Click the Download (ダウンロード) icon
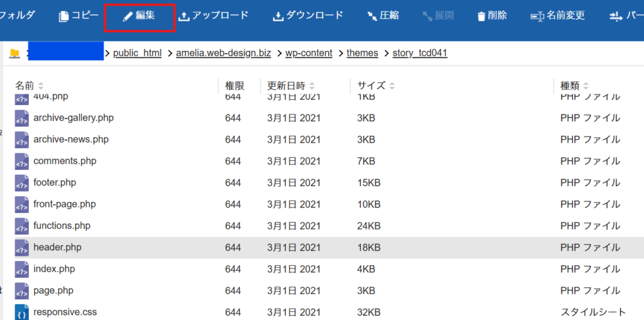Image resolution: width=644 pixels, height=320 pixels. click(279, 16)
